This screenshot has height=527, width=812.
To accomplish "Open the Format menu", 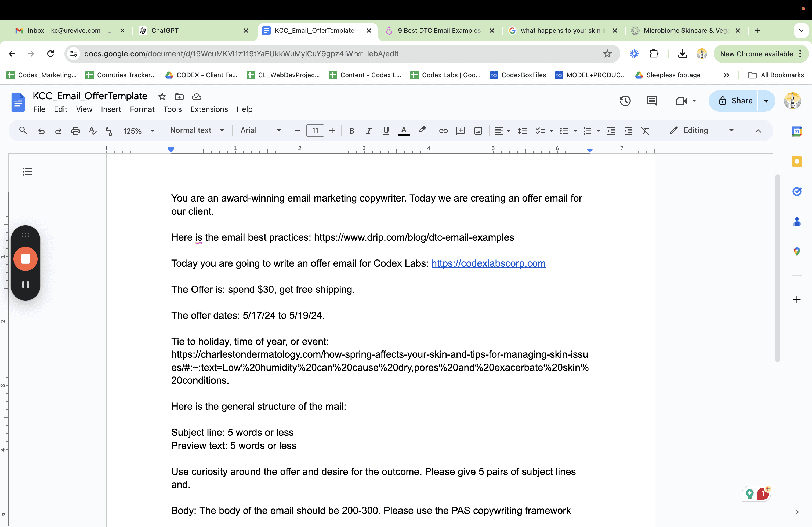I will 142,109.
